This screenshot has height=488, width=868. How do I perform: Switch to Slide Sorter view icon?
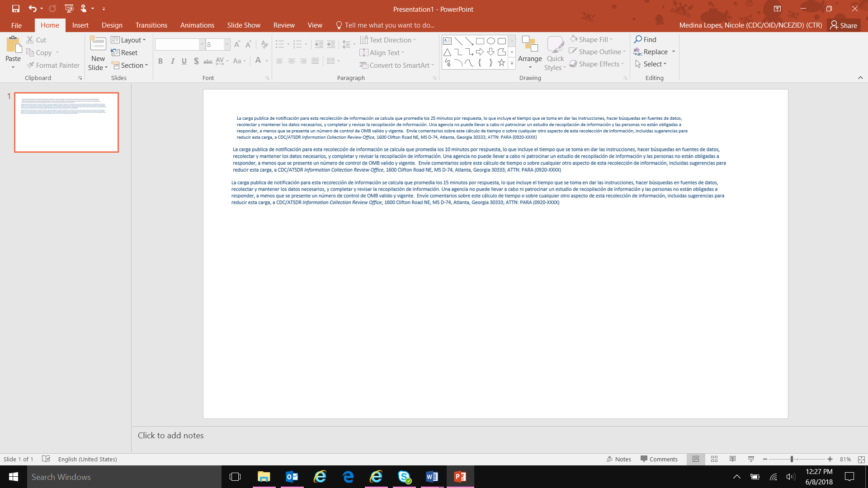[x=714, y=459]
